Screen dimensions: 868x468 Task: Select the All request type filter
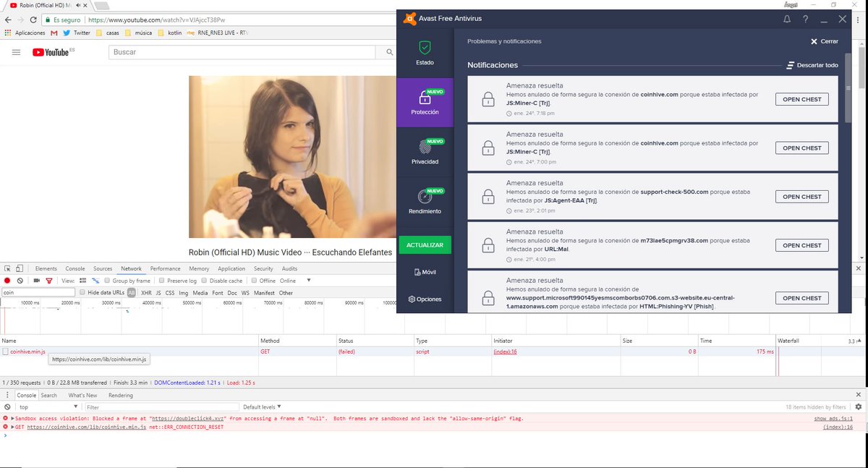(131, 292)
